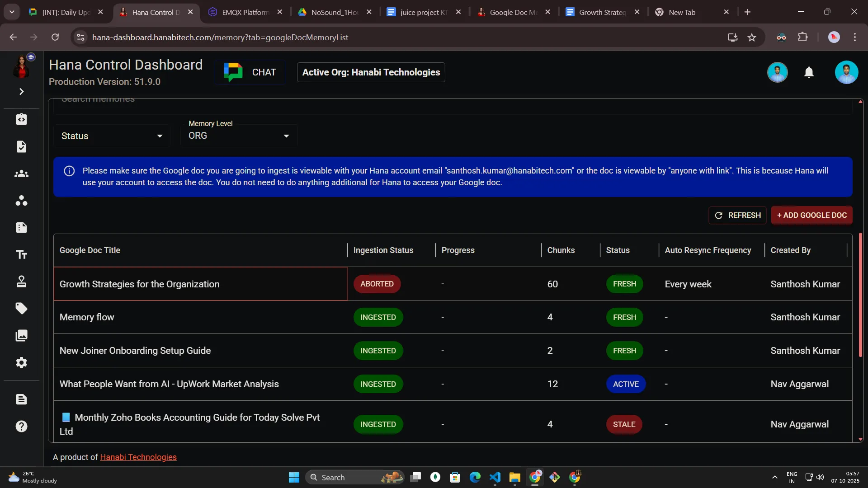Open the Hanabi Technologies link in the footer
This screenshot has height=488, width=868.
138,457
